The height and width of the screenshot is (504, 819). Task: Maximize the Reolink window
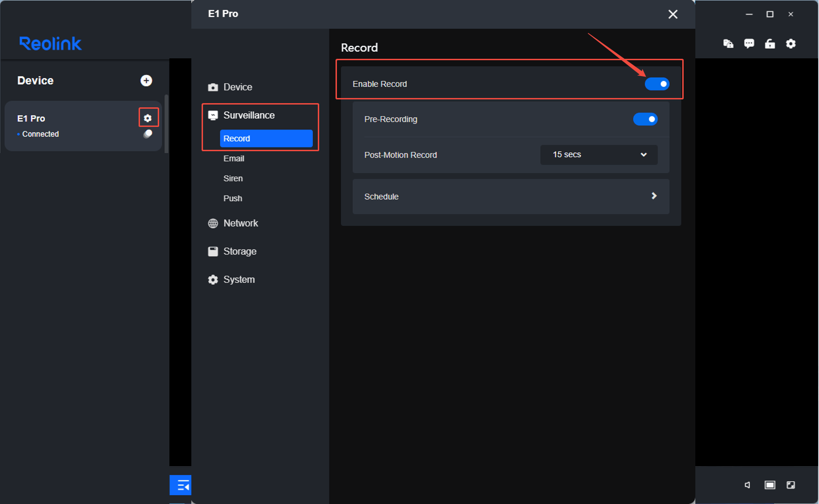click(x=770, y=14)
